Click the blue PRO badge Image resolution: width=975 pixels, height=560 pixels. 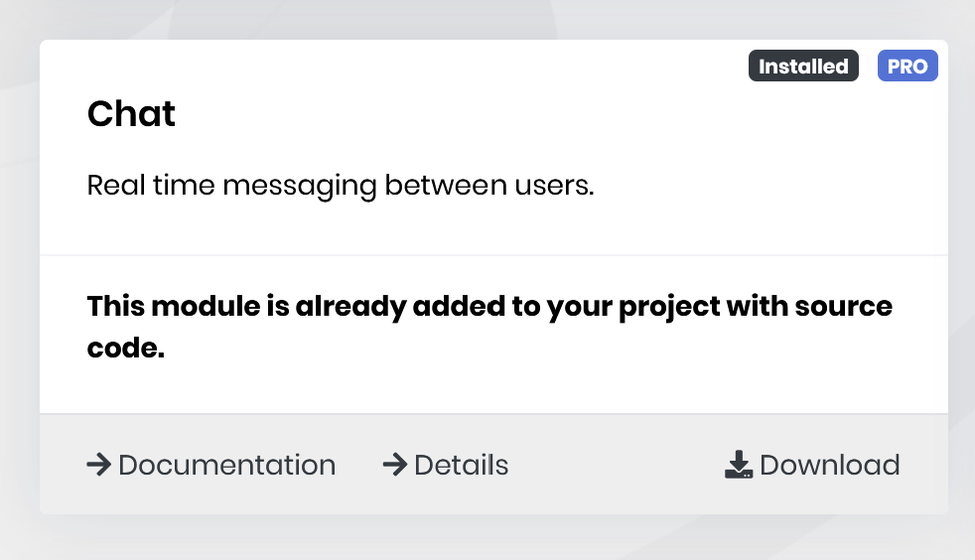(907, 67)
